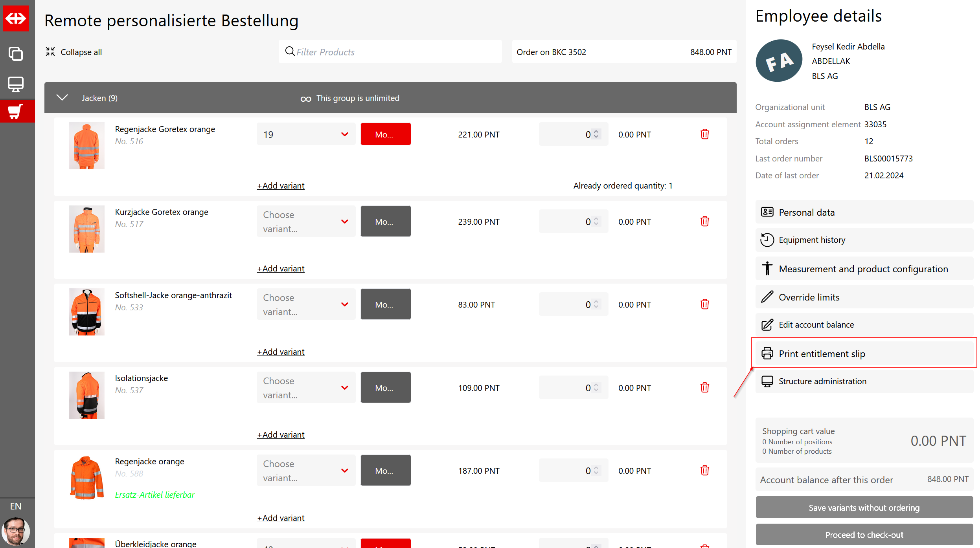Collapse the Jacken (9) group
The image size is (980, 548).
62,97
